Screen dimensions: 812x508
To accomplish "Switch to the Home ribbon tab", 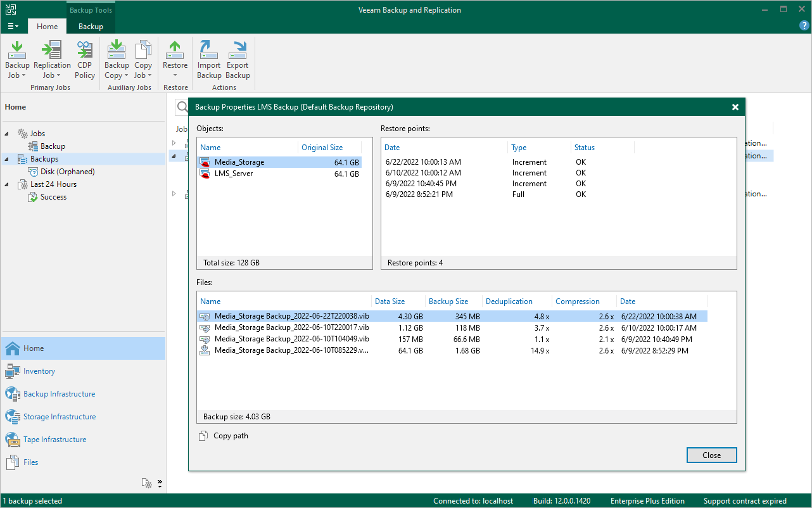I will (x=47, y=27).
